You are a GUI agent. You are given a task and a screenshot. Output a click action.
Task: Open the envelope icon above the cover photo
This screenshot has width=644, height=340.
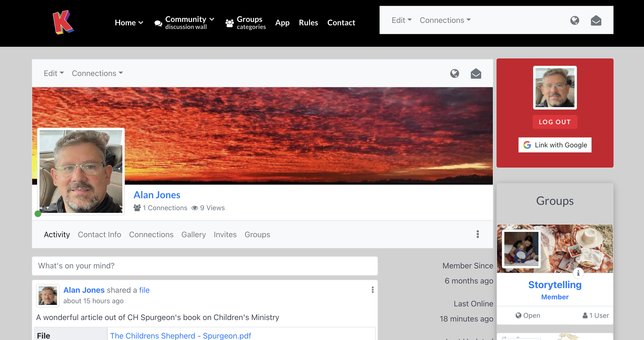tap(476, 74)
